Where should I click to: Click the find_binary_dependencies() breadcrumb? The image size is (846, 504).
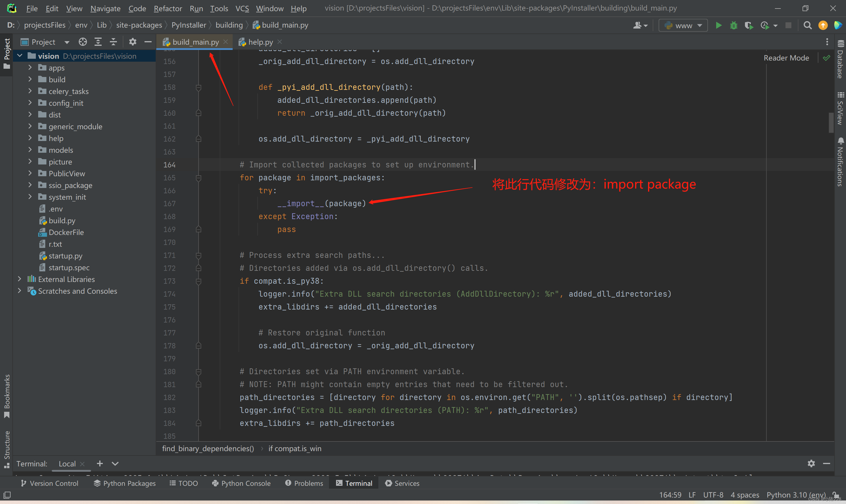[208, 448]
